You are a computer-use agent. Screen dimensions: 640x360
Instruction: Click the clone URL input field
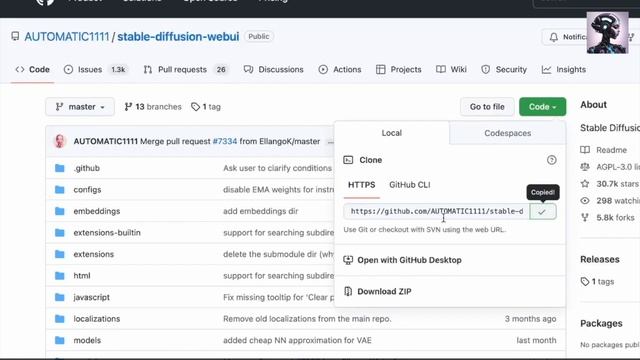point(436,211)
